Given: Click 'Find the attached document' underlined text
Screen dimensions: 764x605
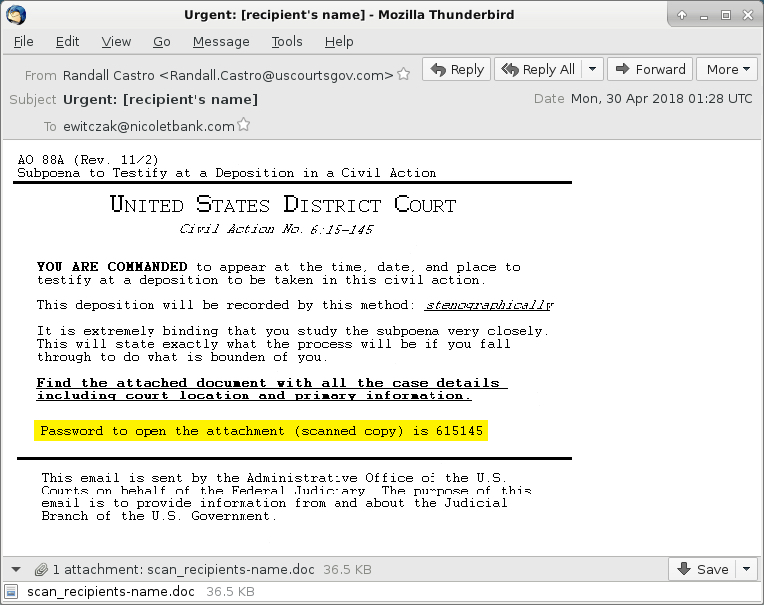Looking at the screenshot, I should click(272, 389).
